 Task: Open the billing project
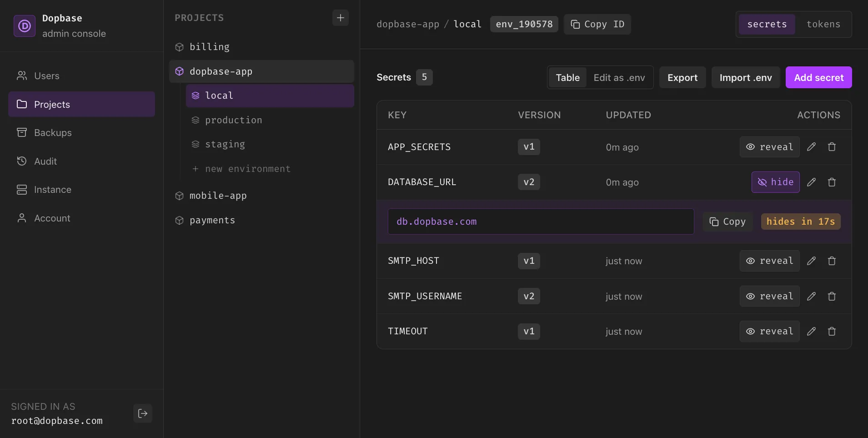[261, 47]
